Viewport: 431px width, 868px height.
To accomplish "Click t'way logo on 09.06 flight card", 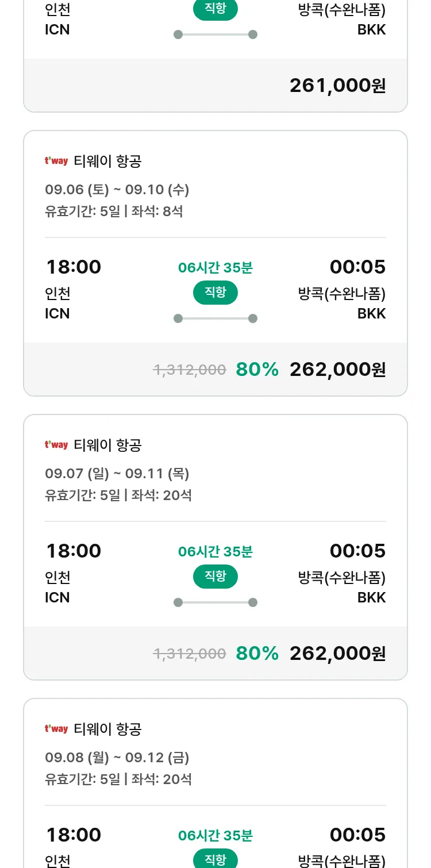I will [x=56, y=161].
